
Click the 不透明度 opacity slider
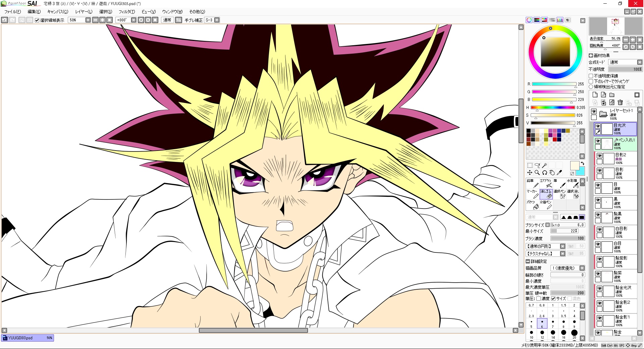coord(626,69)
